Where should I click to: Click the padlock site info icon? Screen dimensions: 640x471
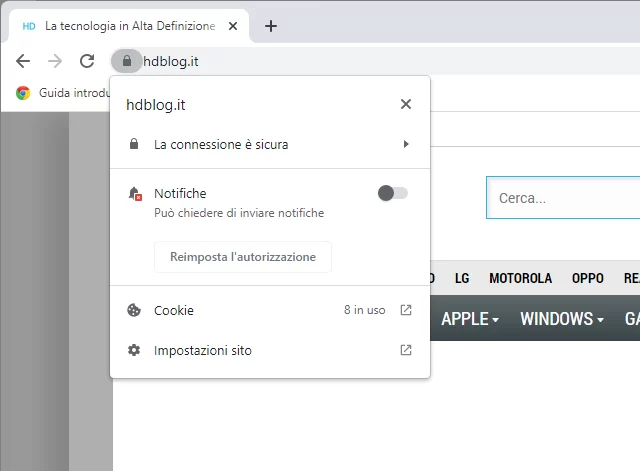click(x=126, y=61)
